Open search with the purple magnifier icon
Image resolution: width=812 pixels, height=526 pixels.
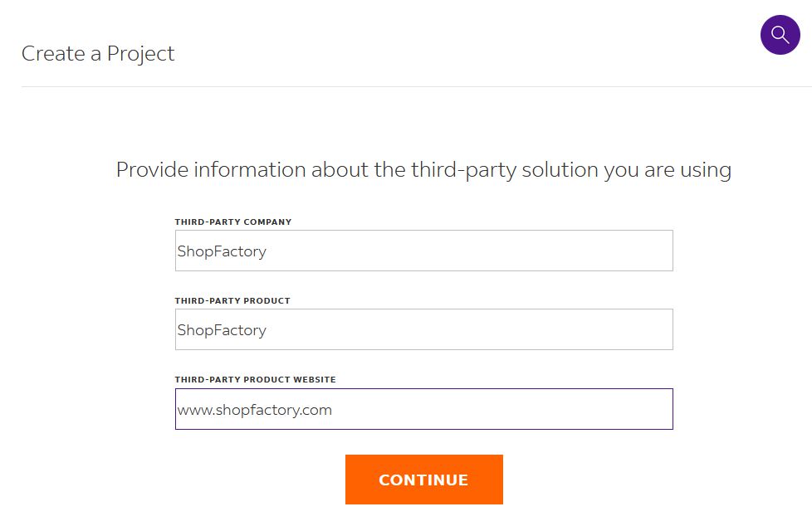pyautogui.click(x=780, y=35)
